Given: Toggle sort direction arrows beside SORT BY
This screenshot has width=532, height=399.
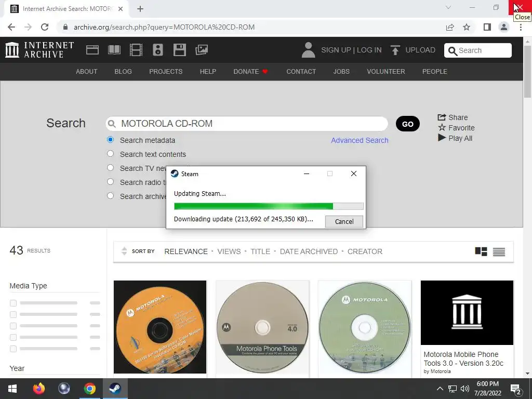Looking at the screenshot, I should [124, 251].
